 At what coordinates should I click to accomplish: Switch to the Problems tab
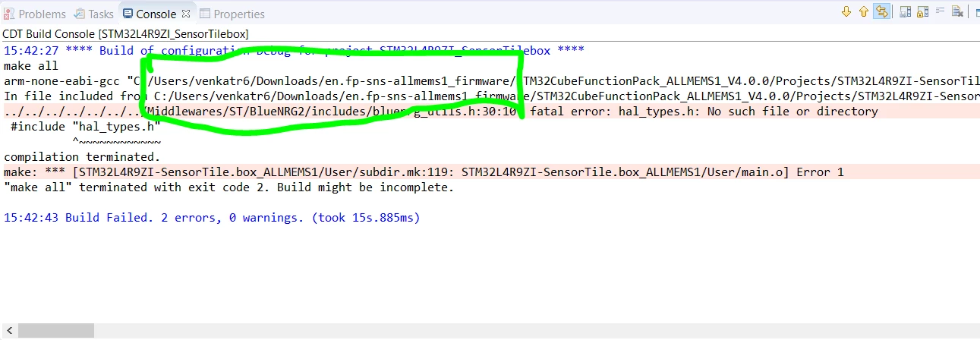click(35, 14)
